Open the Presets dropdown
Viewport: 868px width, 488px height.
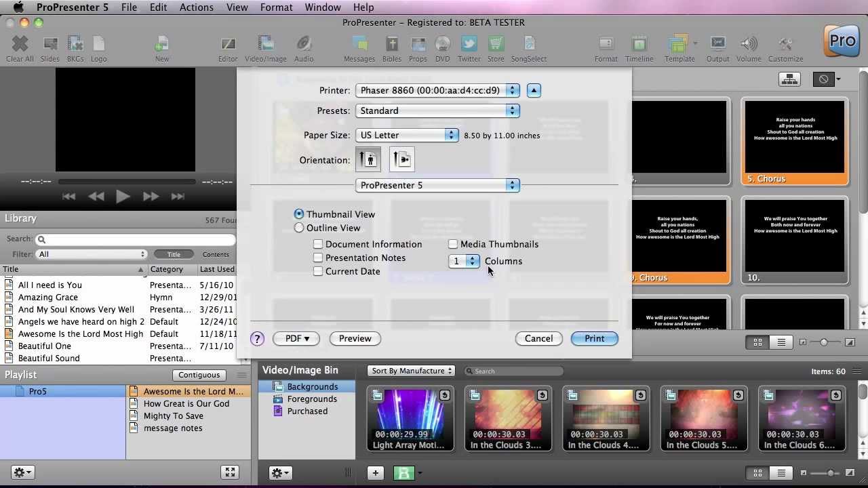pyautogui.click(x=437, y=110)
